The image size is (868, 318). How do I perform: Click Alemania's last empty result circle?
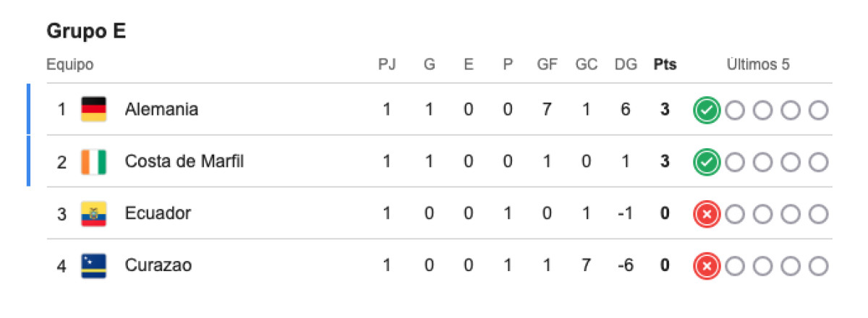click(819, 110)
